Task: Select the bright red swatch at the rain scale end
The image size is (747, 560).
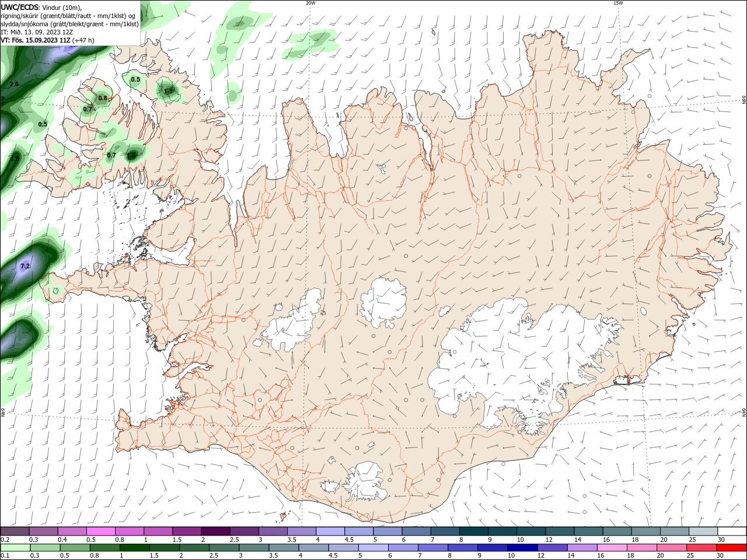Action: pos(731,548)
